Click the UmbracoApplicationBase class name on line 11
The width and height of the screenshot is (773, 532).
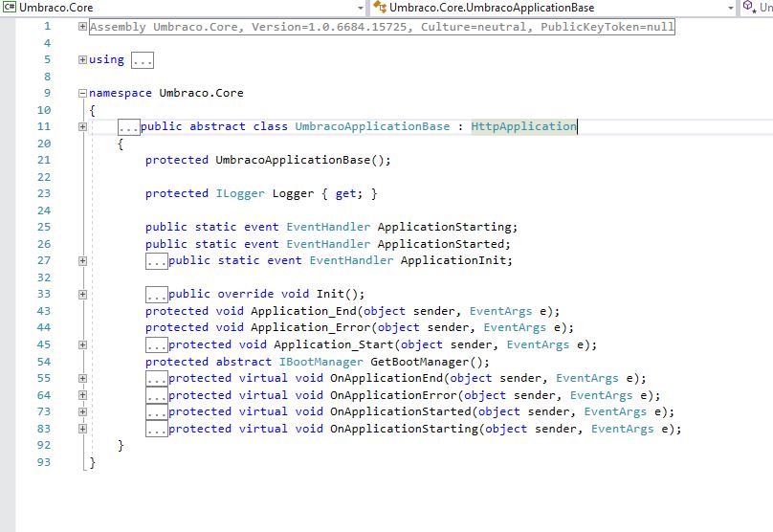pos(372,126)
